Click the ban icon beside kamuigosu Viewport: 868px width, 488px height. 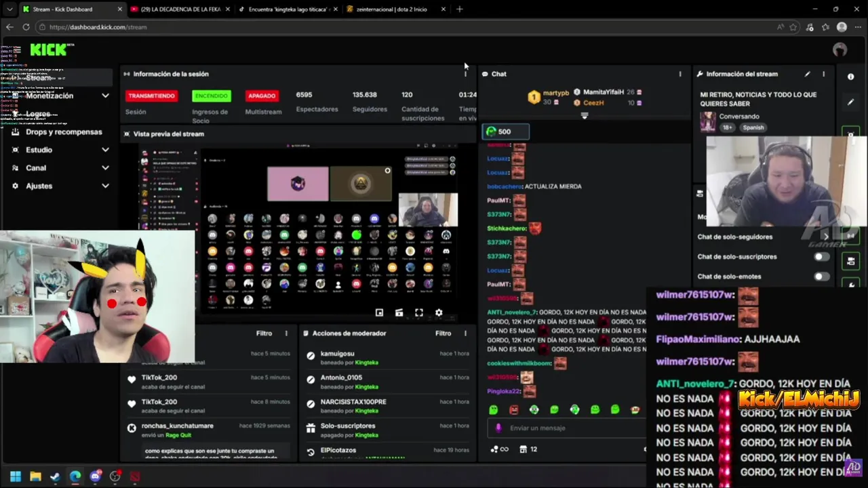(311, 355)
